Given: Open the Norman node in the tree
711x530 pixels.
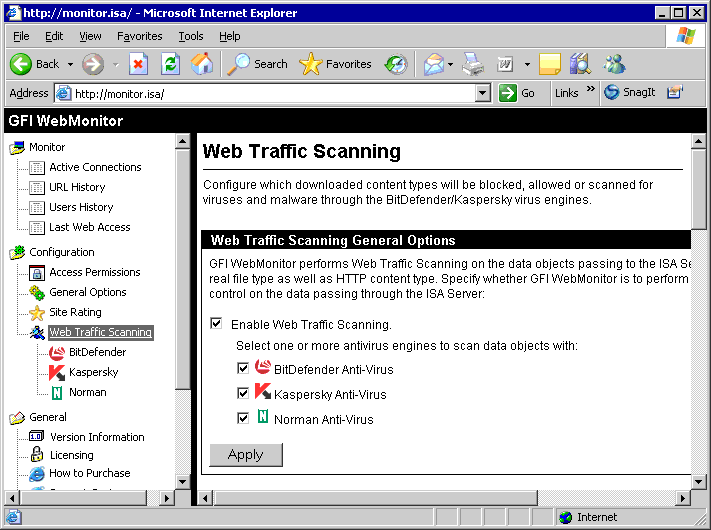Looking at the screenshot, I should click(88, 392).
